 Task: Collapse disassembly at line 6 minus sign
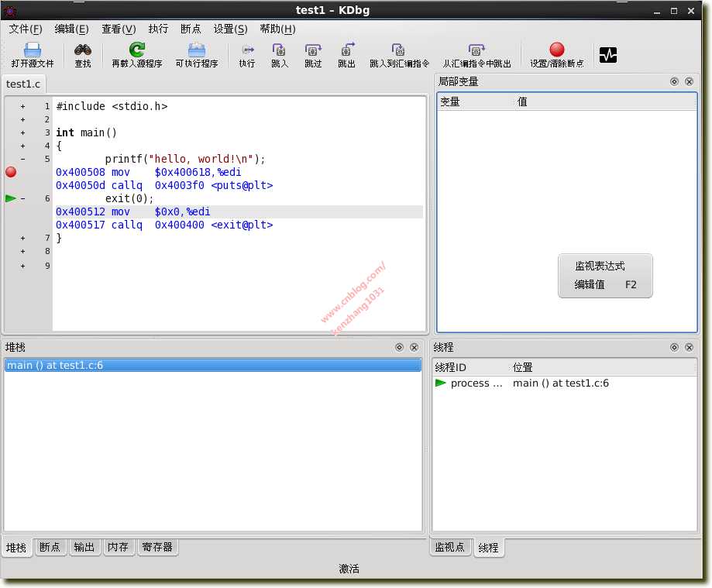pos(22,198)
